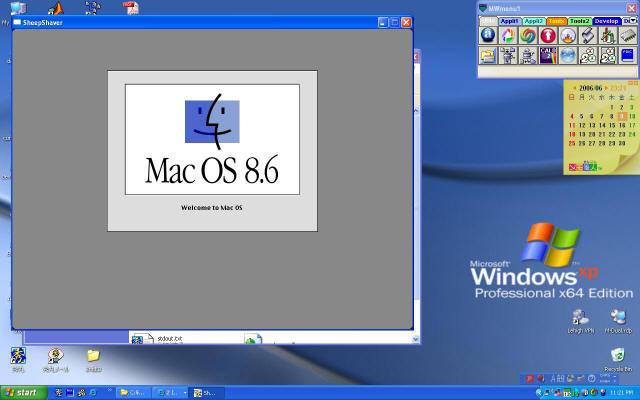640x400 pixels.
Task: Close the MWmenu1 window
Action: pyautogui.click(x=631, y=7)
